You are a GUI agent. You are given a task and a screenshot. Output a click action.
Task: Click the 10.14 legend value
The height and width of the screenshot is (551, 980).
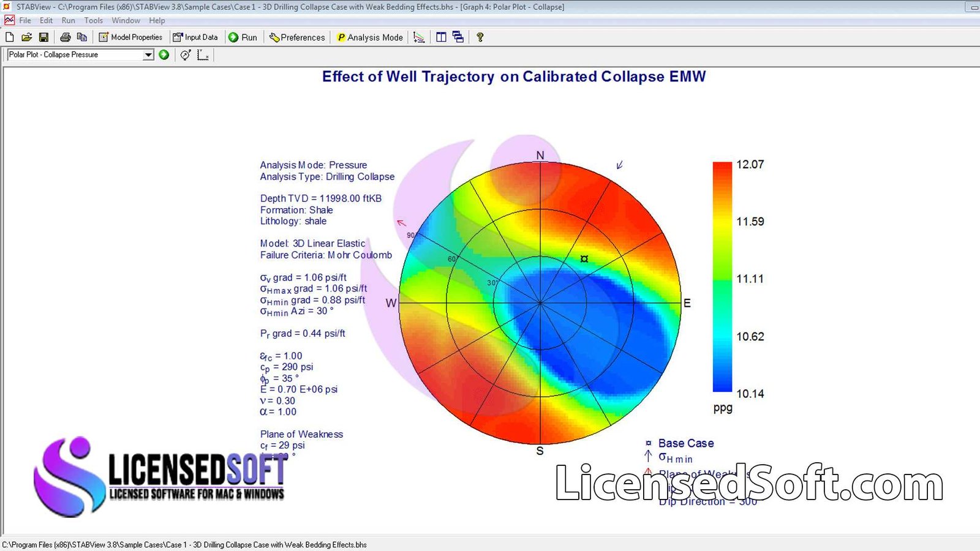coord(750,394)
